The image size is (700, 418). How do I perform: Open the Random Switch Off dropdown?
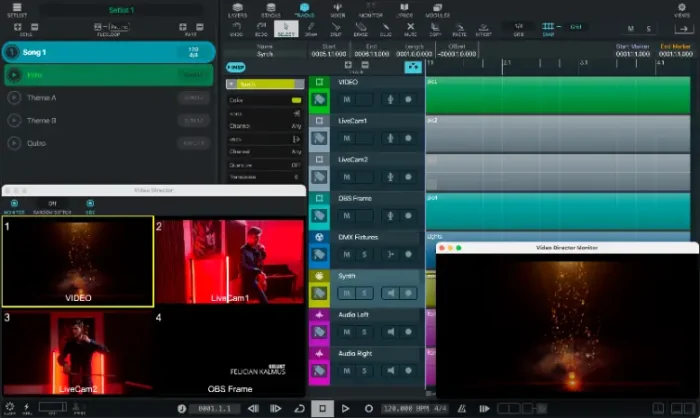click(x=53, y=204)
